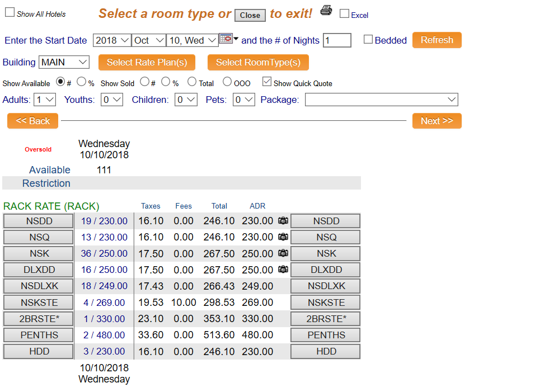Click camera icon in NSQ row
The image size is (535, 392).
click(x=283, y=237)
